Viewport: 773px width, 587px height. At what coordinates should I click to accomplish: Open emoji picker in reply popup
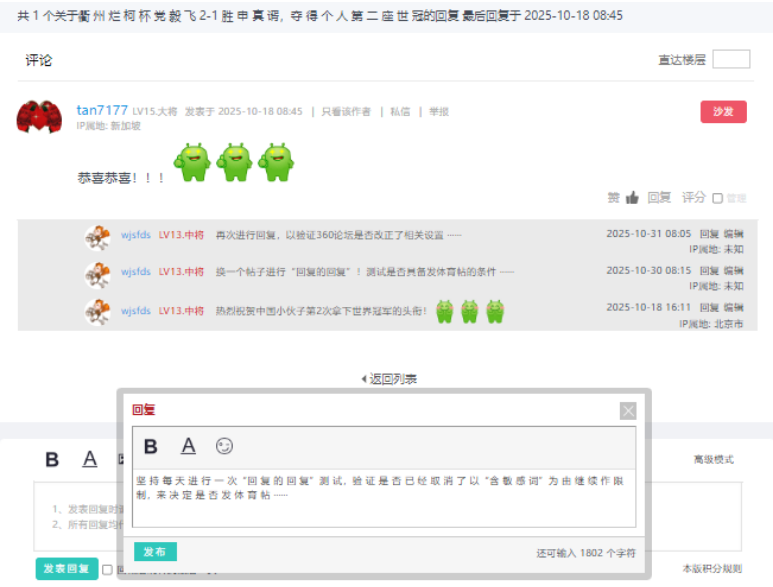[224, 446]
